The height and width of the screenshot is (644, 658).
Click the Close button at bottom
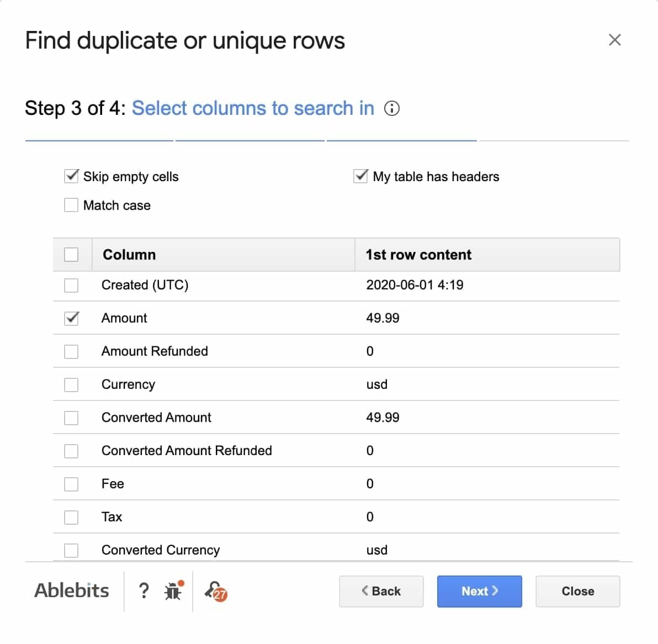click(x=577, y=591)
